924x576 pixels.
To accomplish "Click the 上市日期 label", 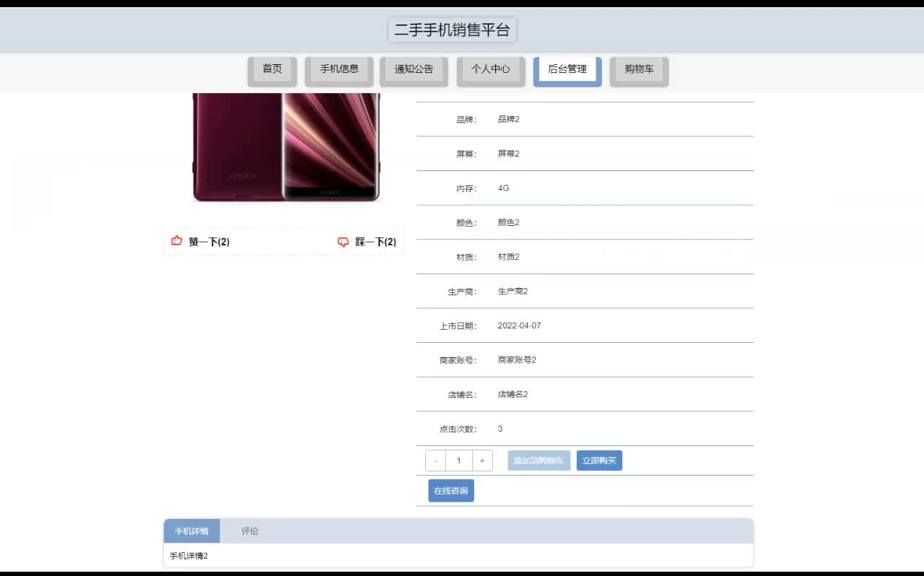I will click(x=458, y=326).
